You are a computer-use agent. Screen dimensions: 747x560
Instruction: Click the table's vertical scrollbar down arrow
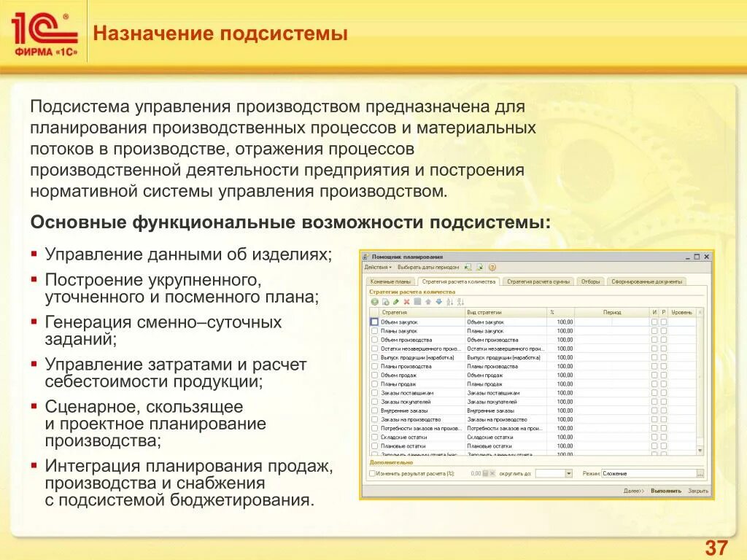(x=700, y=451)
